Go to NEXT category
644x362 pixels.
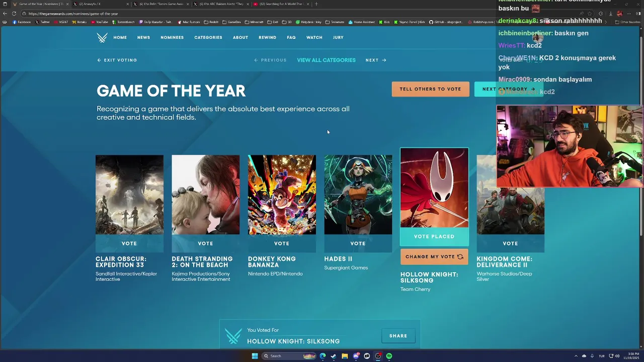tap(376, 60)
